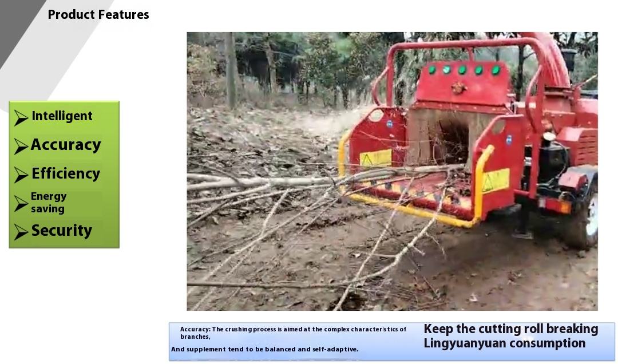Click the arrow bullet beside Accuracy
The height and width of the screenshot is (364, 618).
(21, 147)
